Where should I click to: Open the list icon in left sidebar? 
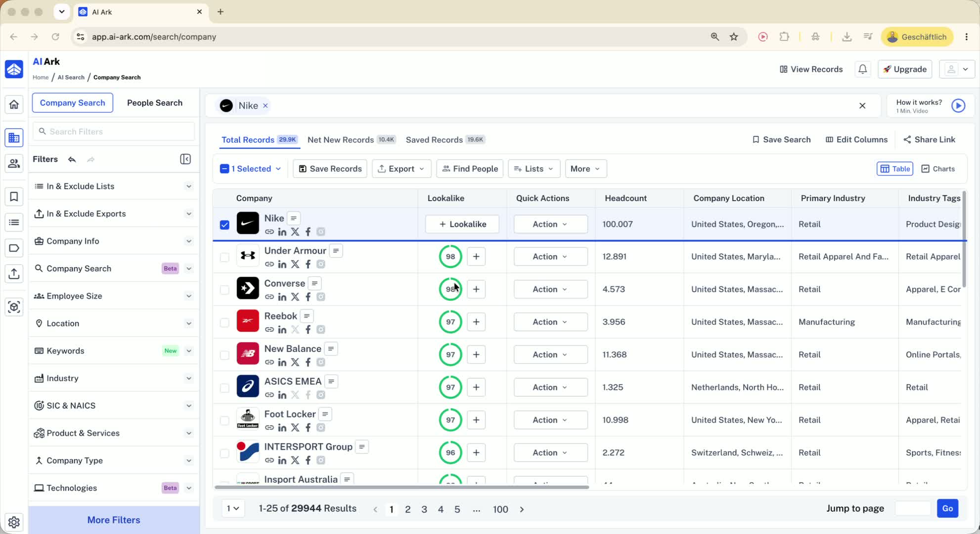click(14, 222)
